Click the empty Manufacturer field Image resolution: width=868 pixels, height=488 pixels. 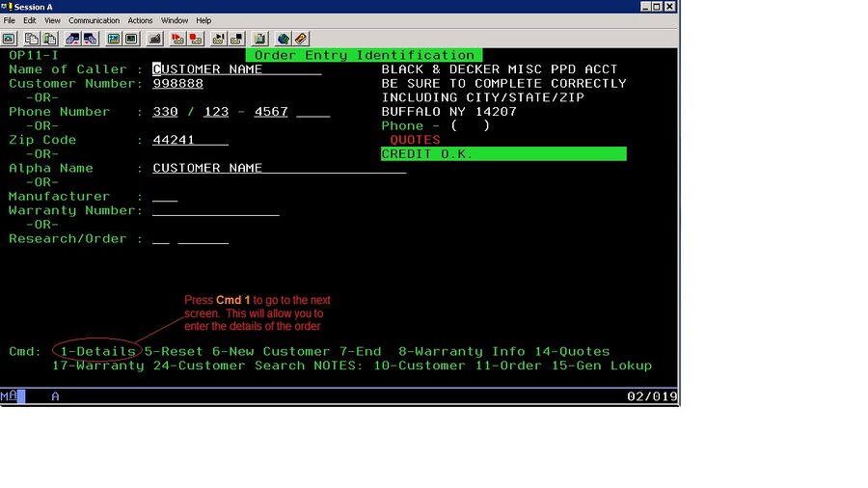coord(165,197)
